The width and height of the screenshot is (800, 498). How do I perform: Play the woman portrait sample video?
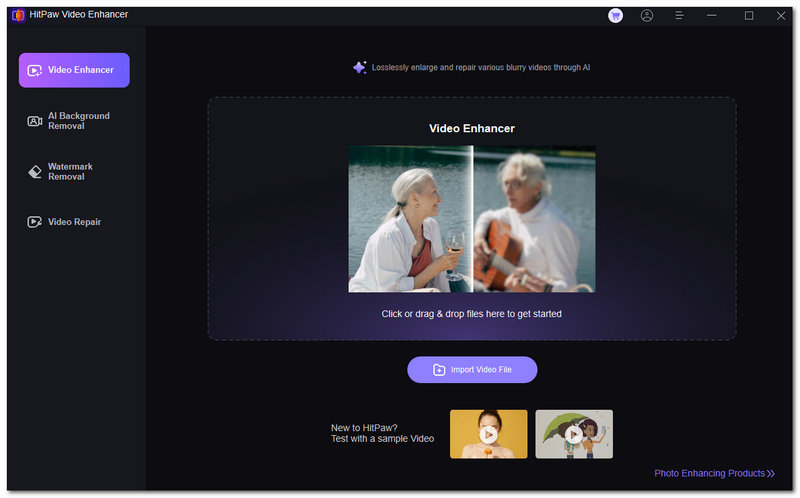488,434
